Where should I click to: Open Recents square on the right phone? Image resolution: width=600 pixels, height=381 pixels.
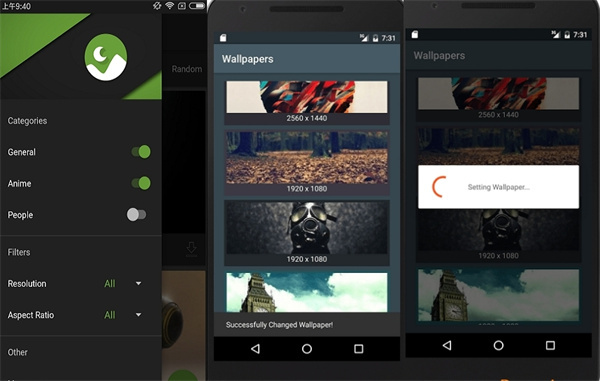(550, 345)
